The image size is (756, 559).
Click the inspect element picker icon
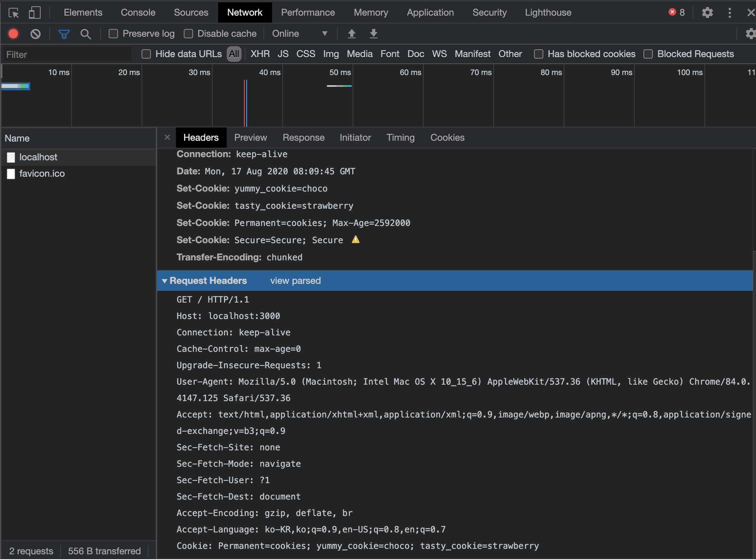[14, 13]
